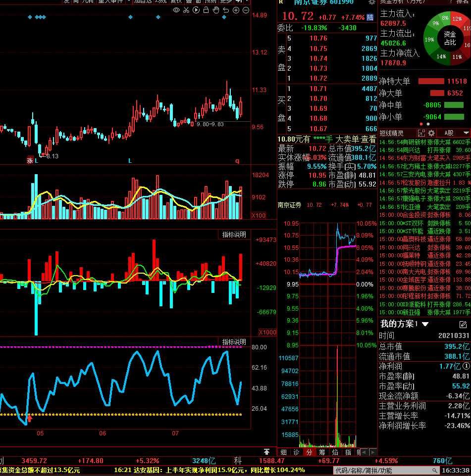
Task: Click the magnifier icon in search box
Action: (435, 471)
